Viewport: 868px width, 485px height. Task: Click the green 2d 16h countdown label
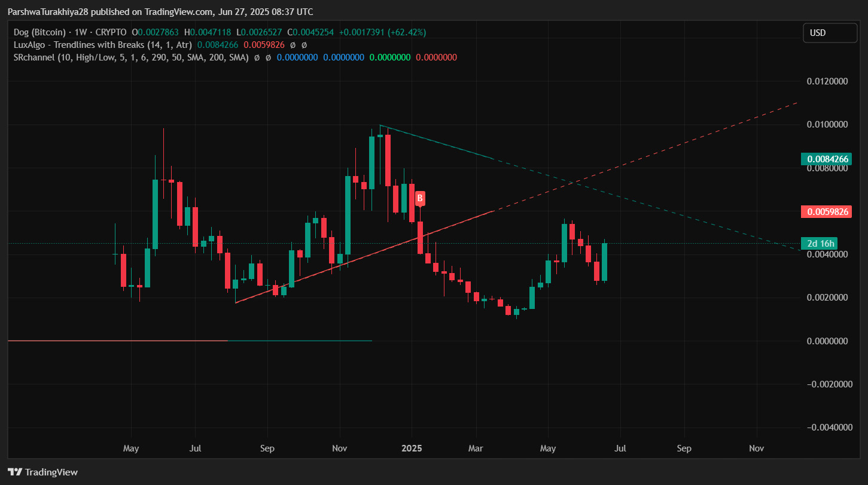819,243
